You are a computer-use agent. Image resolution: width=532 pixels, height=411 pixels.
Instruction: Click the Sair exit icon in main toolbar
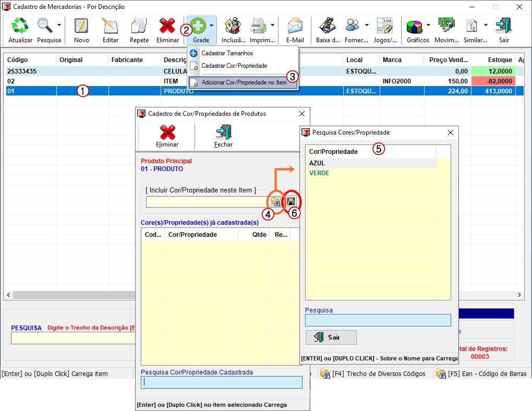click(x=504, y=26)
